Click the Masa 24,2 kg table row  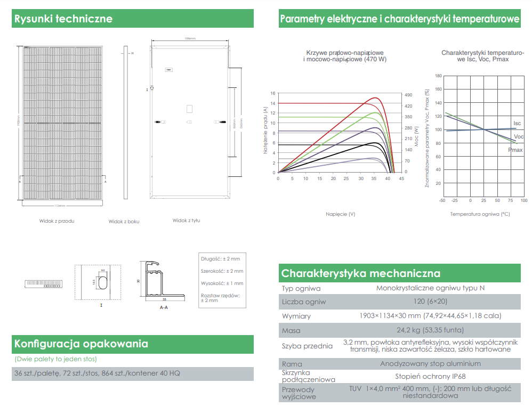pos(400,330)
